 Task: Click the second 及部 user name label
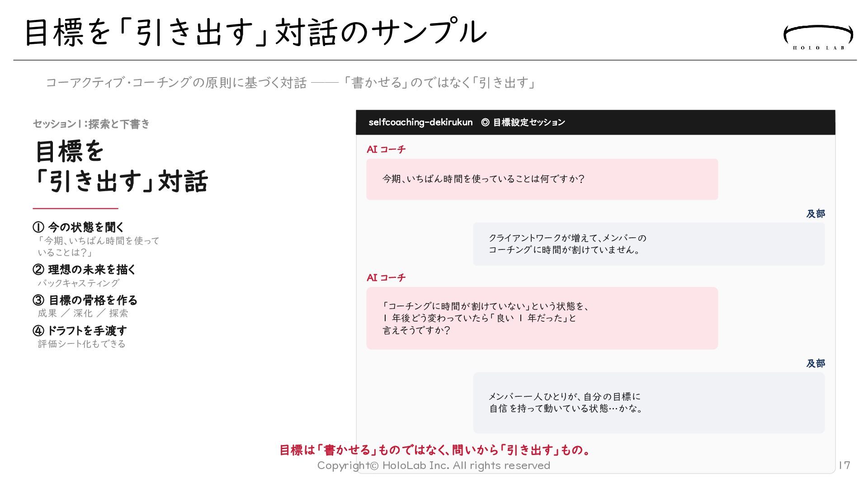click(815, 364)
